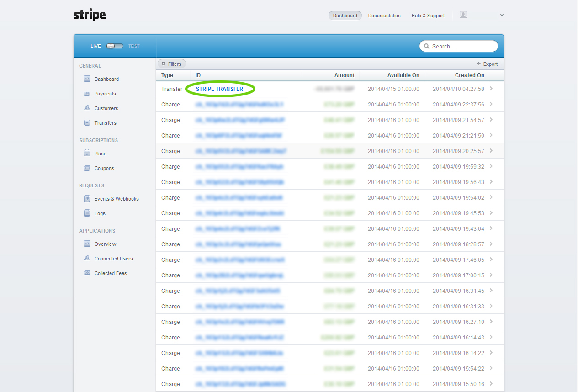Open the Filters button
Screen dimensions: 578x392
point(172,64)
